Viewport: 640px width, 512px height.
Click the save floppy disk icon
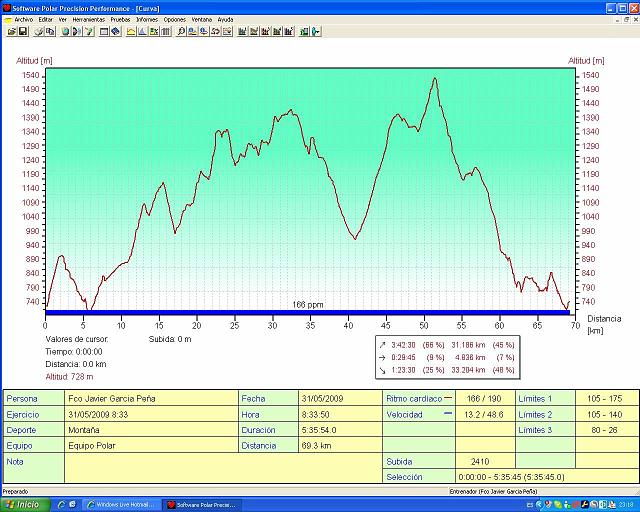[22, 31]
